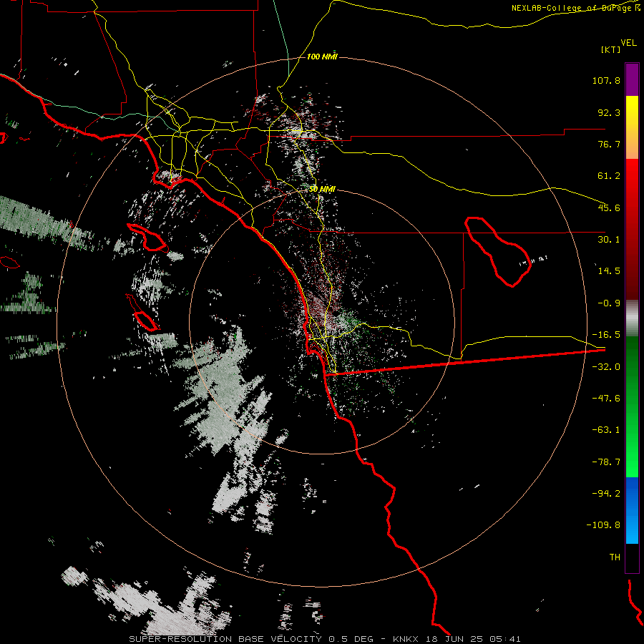Click the -0.9 velocity scale value
Viewport: 644px width, 644px height.
click(609, 303)
